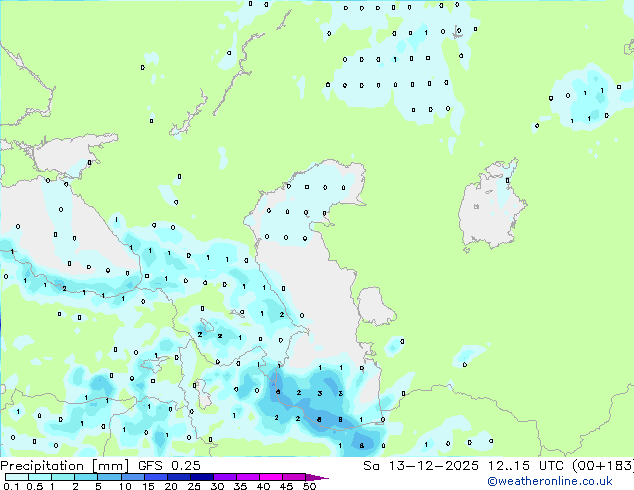
Task: Click the 2–5 mm legend color swatch
Action: coord(87,477)
